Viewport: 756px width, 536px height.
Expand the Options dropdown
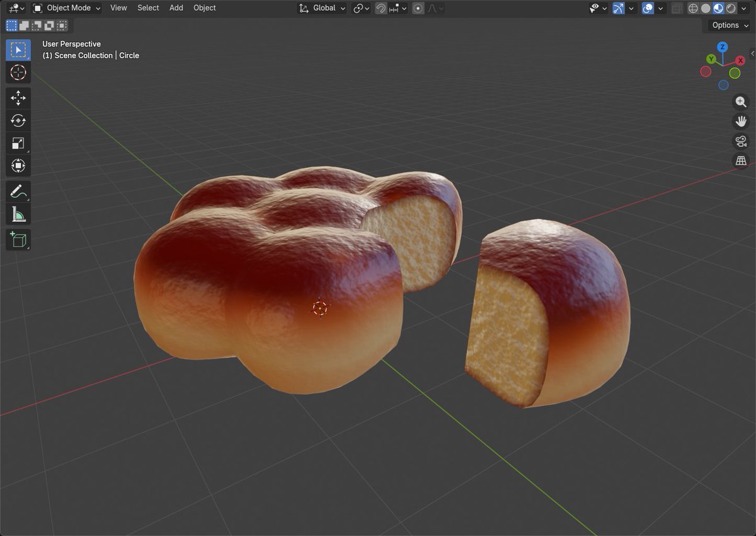coord(730,25)
